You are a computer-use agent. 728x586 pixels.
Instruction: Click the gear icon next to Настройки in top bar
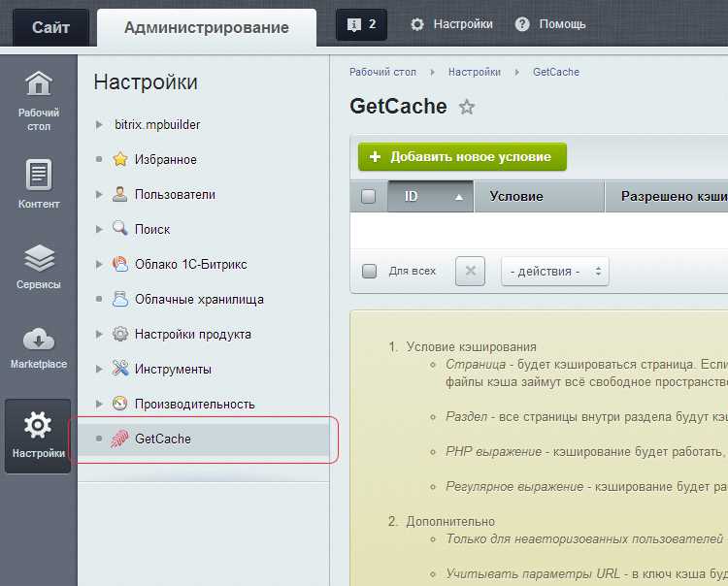coord(417,24)
